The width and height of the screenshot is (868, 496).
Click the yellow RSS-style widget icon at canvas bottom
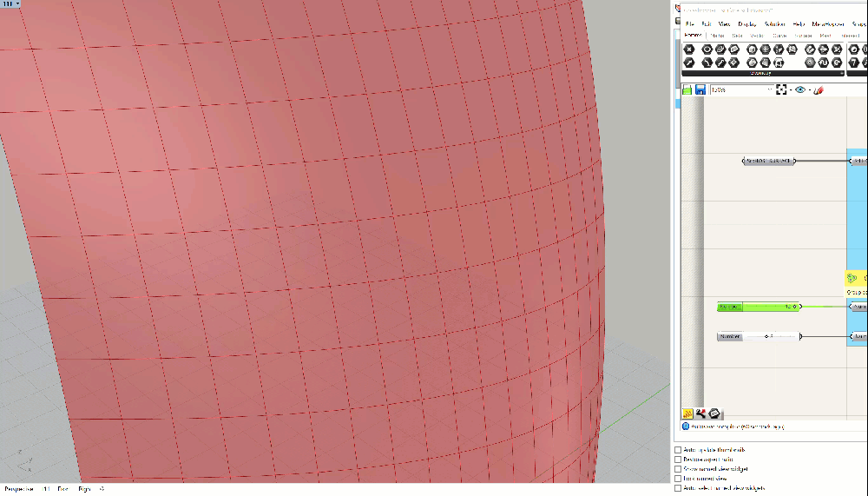click(x=687, y=413)
